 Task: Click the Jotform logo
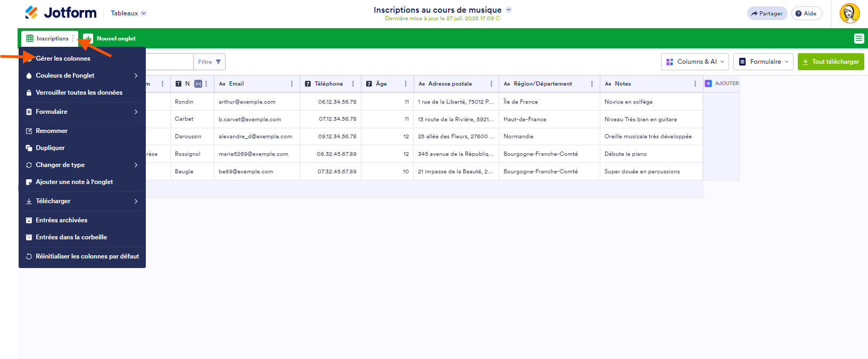61,13
